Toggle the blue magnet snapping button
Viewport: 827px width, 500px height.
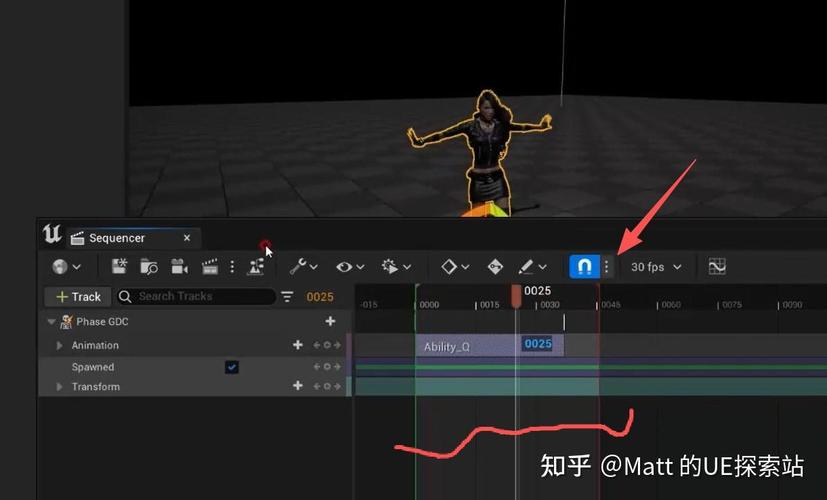click(x=584, y=266)
